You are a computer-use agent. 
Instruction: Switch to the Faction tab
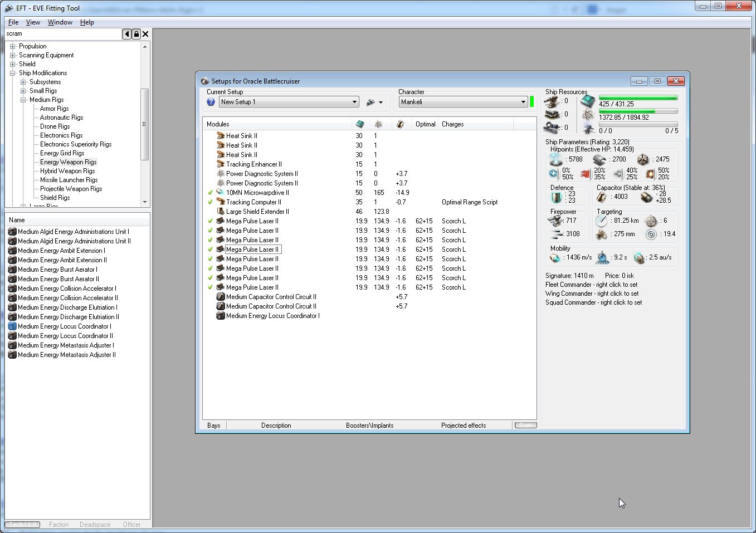tap(58, 525)
